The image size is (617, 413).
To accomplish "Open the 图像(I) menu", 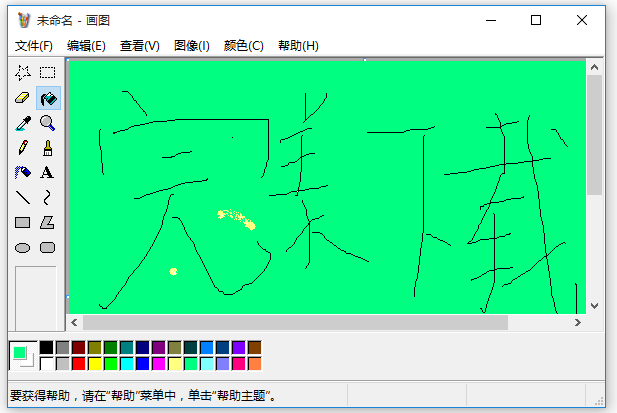I will pyautogui.click(x=192, y=46).
